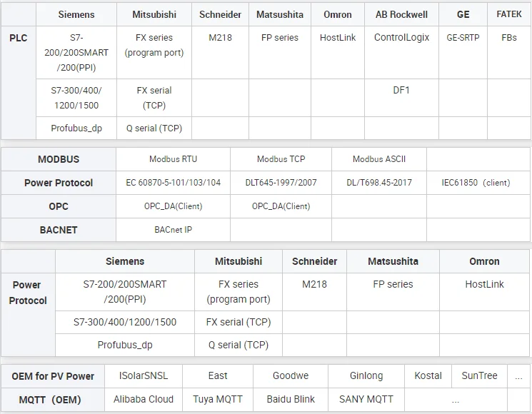Click the MODBUS row header

[59, 159]
